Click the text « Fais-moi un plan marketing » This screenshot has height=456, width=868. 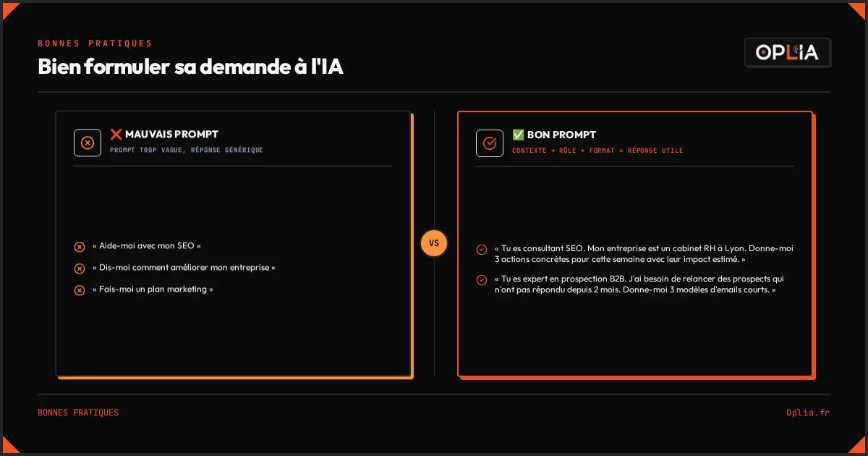coord(153,290)
